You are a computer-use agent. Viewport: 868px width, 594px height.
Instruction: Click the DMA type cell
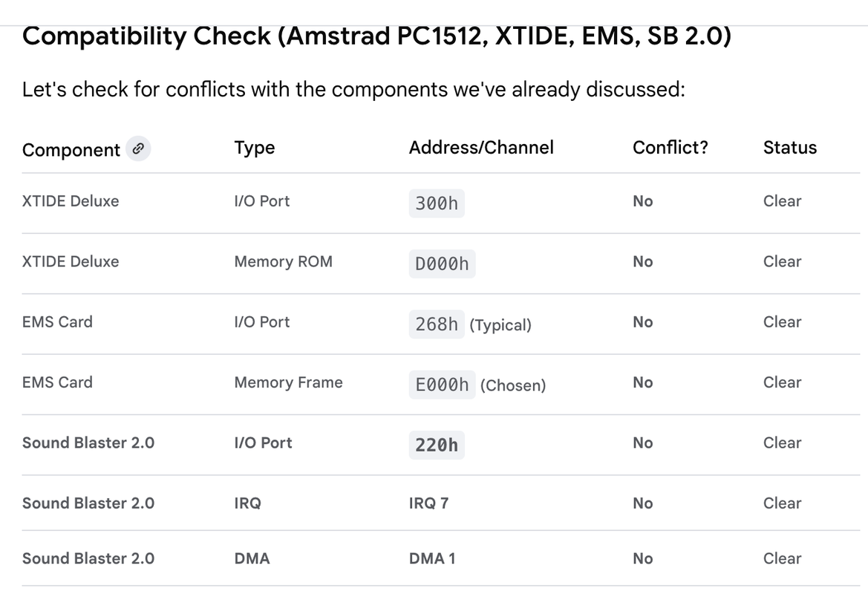252,559
